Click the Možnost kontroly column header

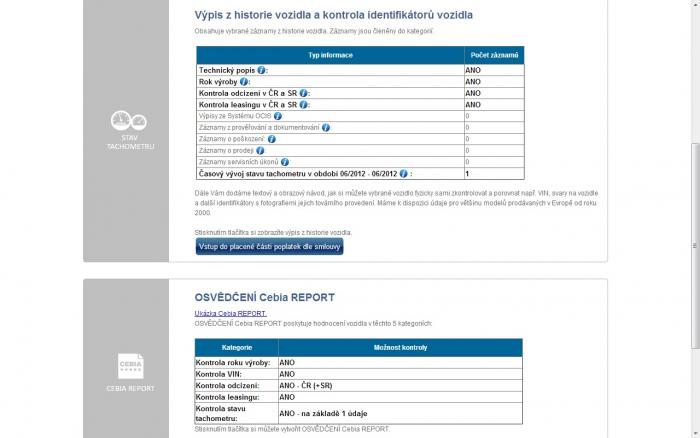pos(400,348)
